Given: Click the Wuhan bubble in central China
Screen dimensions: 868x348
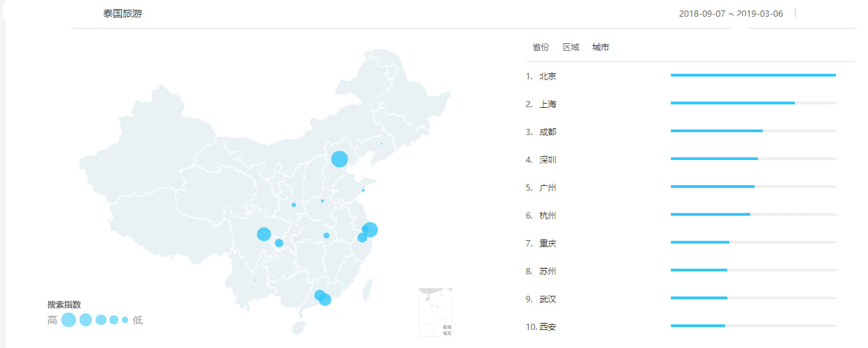Looking at the screenshot, I should (326, 235).
